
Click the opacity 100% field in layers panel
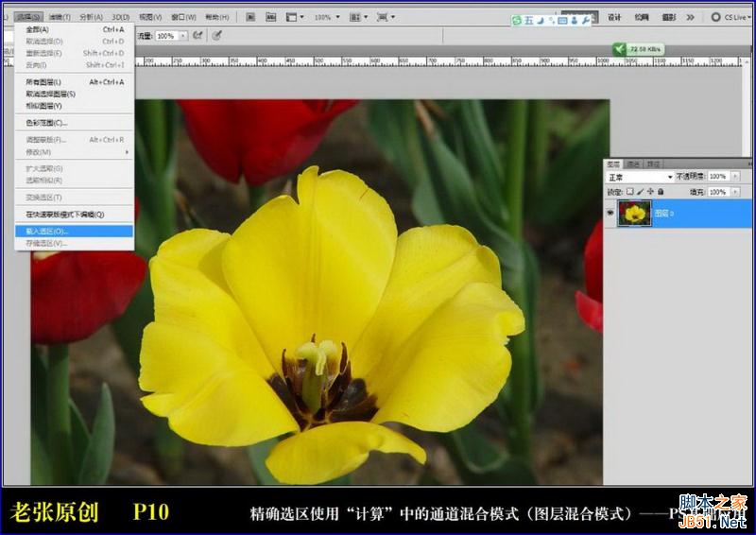tap(719, 177)
